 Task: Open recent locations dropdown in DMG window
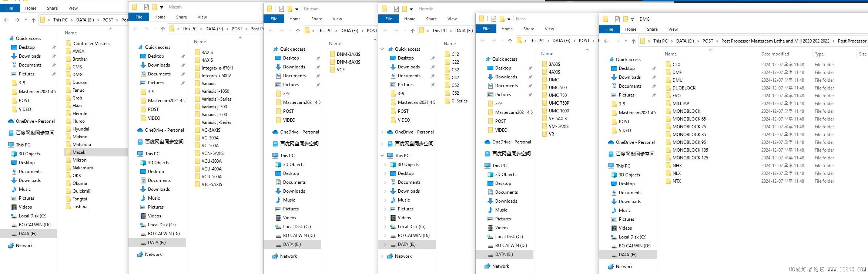pyautogui.click(x=626, y=41)
